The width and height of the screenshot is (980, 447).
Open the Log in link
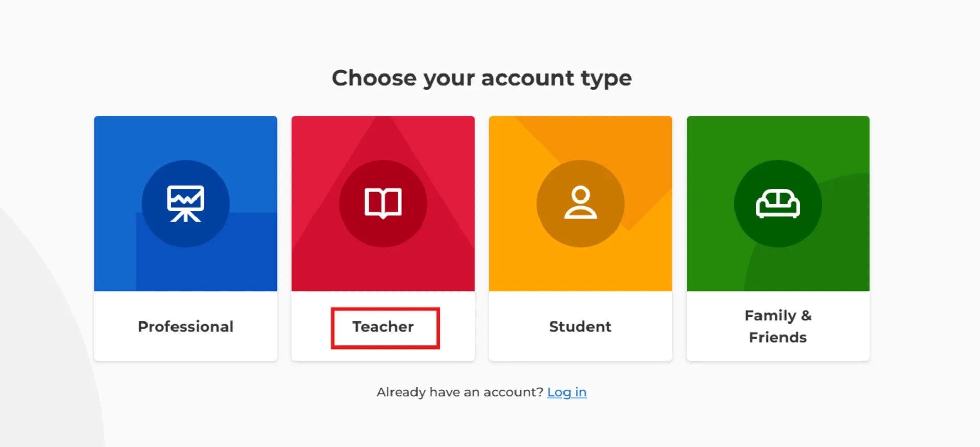(x=567, y=392)
